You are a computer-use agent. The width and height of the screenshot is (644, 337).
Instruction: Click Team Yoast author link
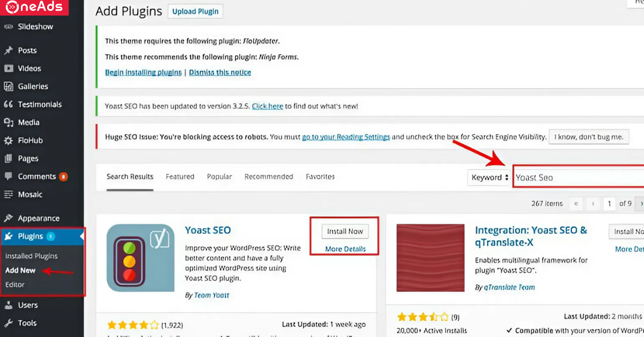210,295
